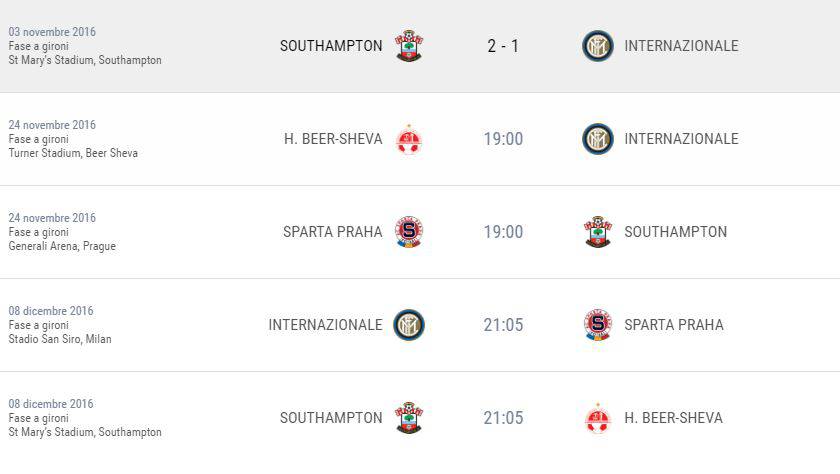
Task: Click Southampton crest in the Generali Arena fixture
Action: [598, 232]
